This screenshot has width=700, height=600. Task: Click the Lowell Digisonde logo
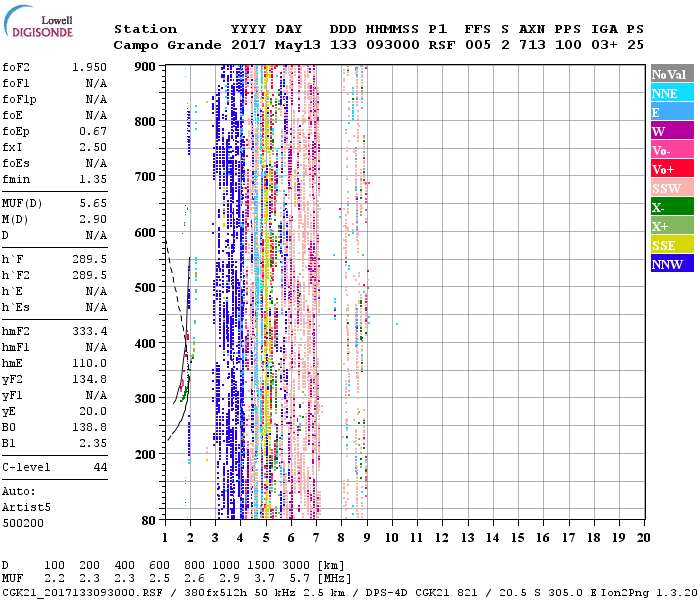(38, 21)
